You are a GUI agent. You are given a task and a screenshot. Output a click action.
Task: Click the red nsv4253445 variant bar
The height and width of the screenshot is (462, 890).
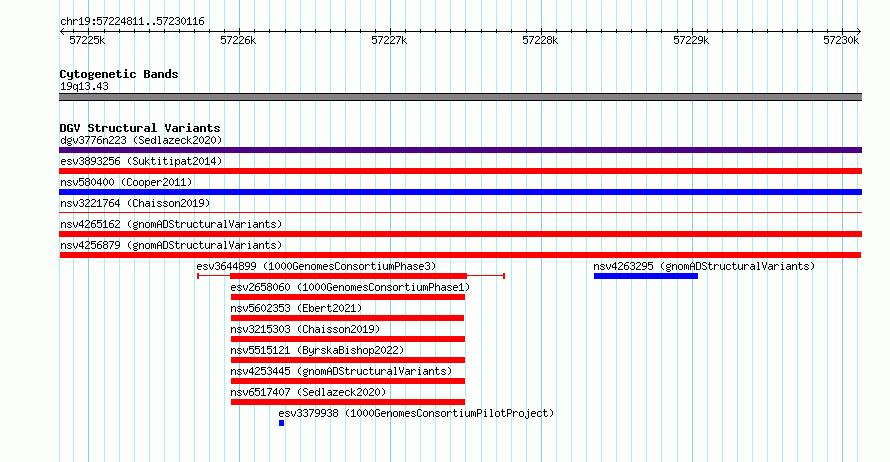tap(348, 381)
